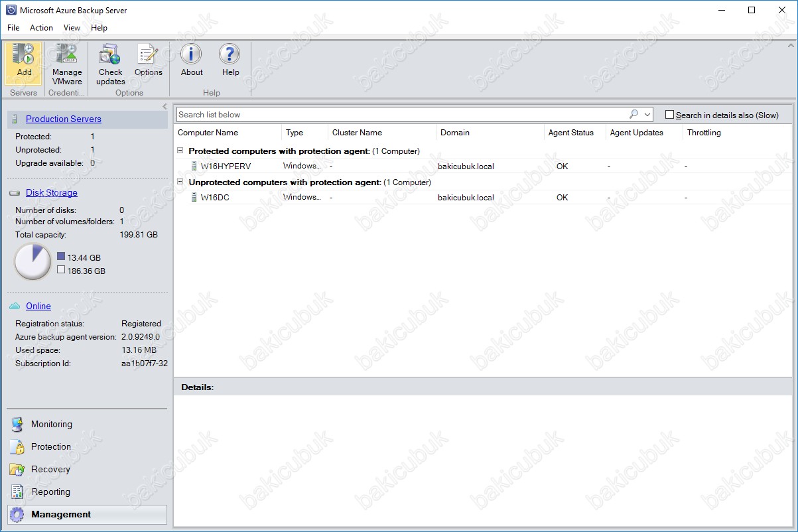This screenshot has height=532, width=798.
Task: Click the Reporting chart icon
Action: tap(17, 492)
